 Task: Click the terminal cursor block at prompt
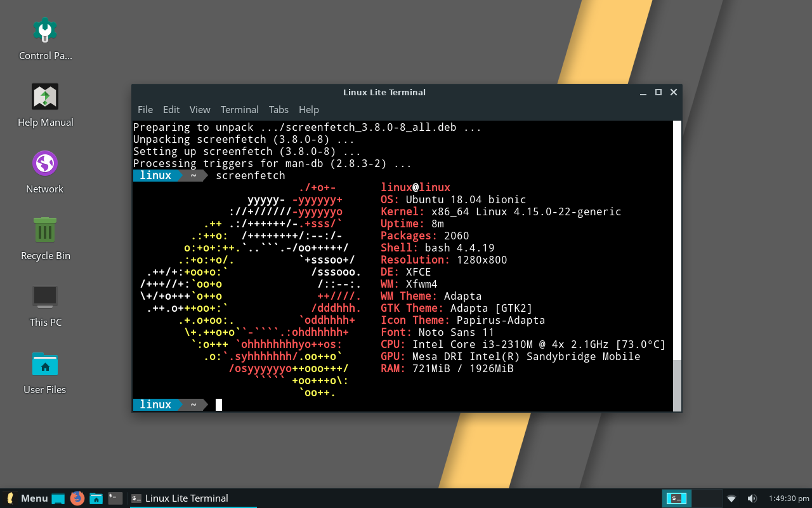tap(219, 405)
